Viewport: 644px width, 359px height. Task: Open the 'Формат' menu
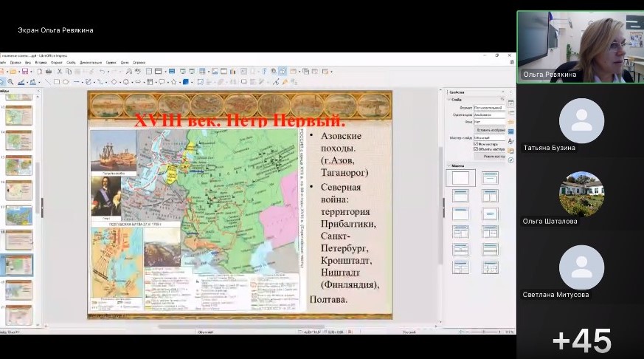[56, 63]
